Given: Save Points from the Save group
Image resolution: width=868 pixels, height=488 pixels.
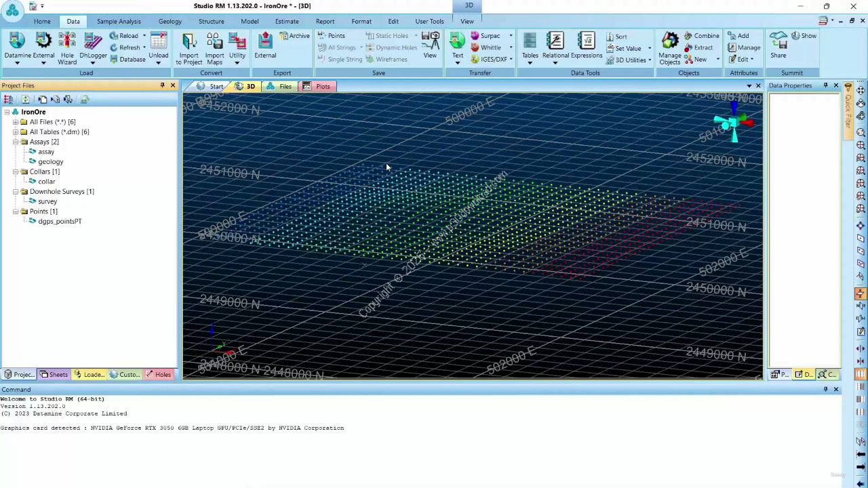Looking at the screenshot, I should point(331,36).
